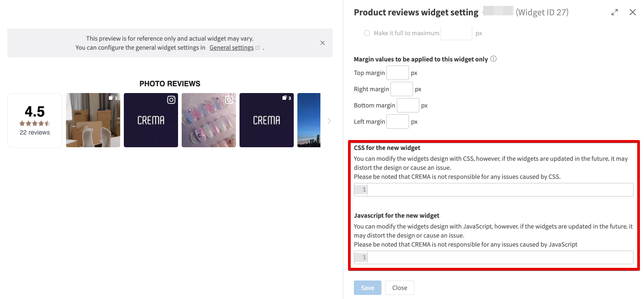Image resolution: width=644 pixels, height=299 pixels.
Task: Click the Instagram icon on the nail art photo
Action: 229,100
